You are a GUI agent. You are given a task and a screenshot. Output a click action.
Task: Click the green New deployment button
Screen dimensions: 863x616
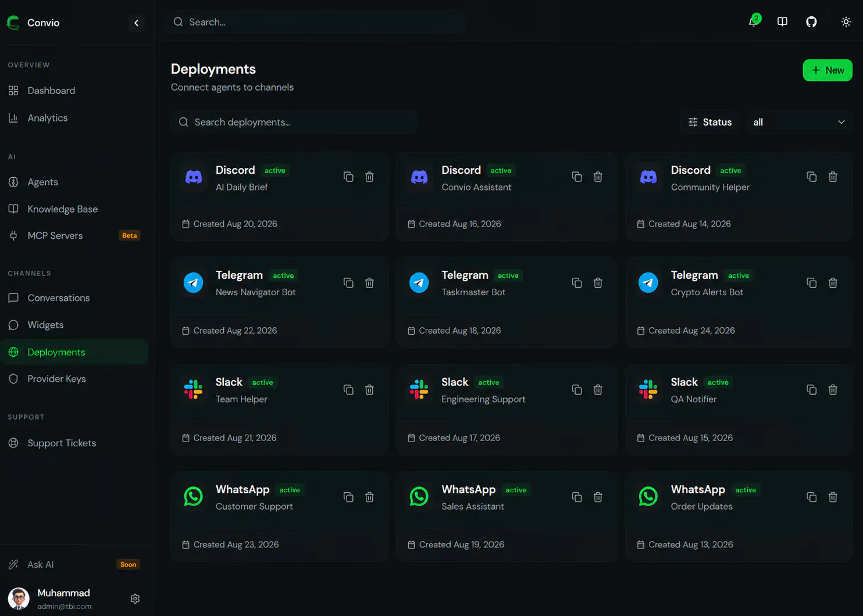pos(828,70)
